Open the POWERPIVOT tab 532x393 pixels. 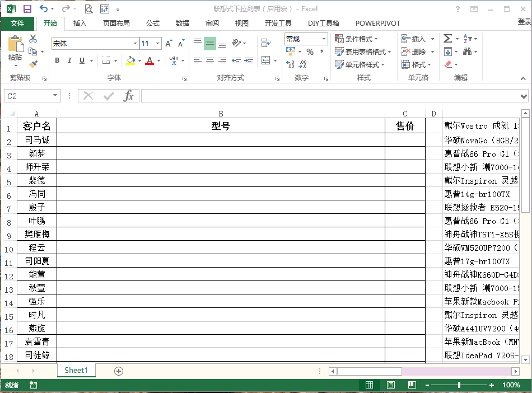(378, 24)
